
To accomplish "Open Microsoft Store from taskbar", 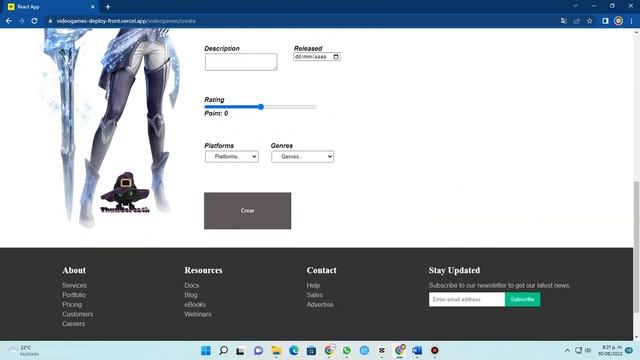I will point(311,351).
